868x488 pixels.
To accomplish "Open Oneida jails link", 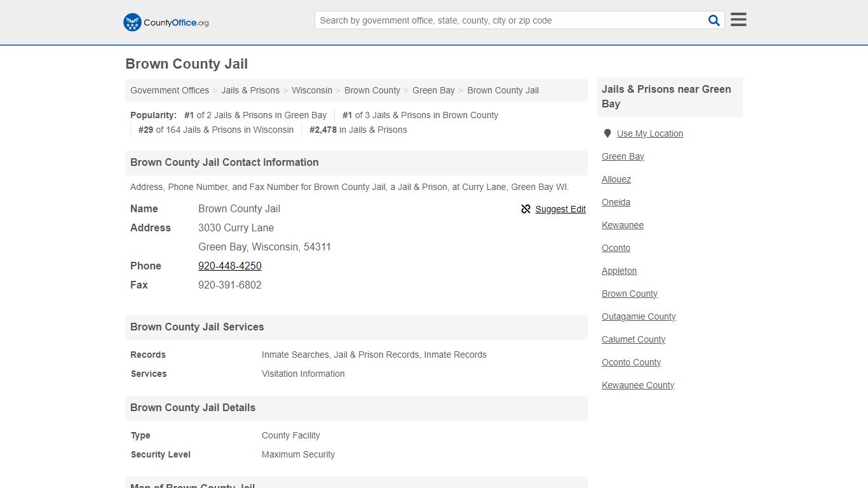I will (616, 202).
